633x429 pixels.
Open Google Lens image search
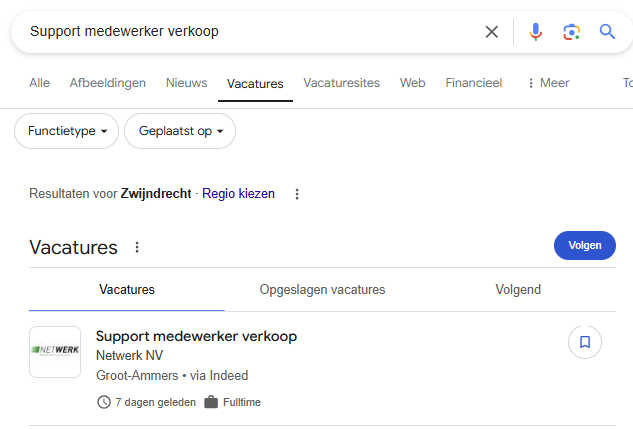point(571,32)
